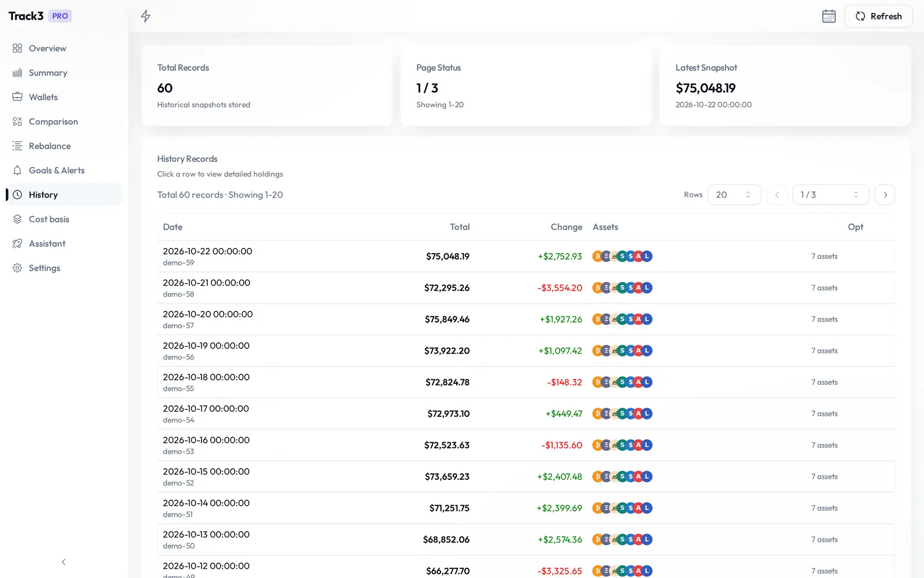The image size is (924, 578).
Task: Click the Assistant sidebar icon
Action: 17,244
